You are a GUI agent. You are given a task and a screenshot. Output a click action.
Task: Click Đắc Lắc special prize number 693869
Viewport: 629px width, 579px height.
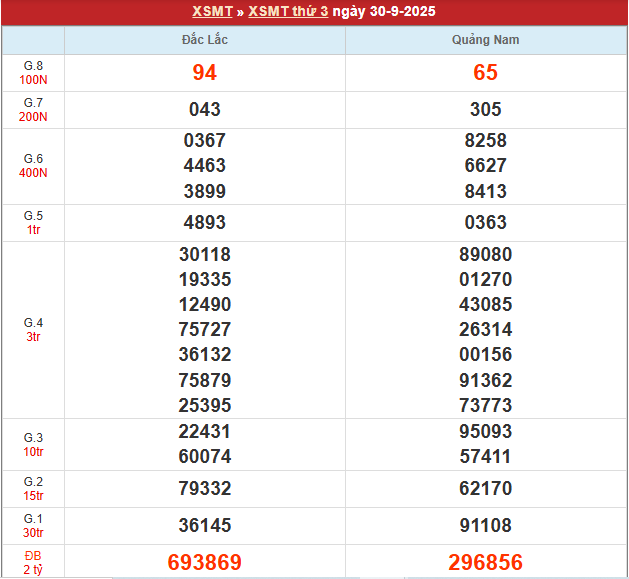(x=205, y=562)
